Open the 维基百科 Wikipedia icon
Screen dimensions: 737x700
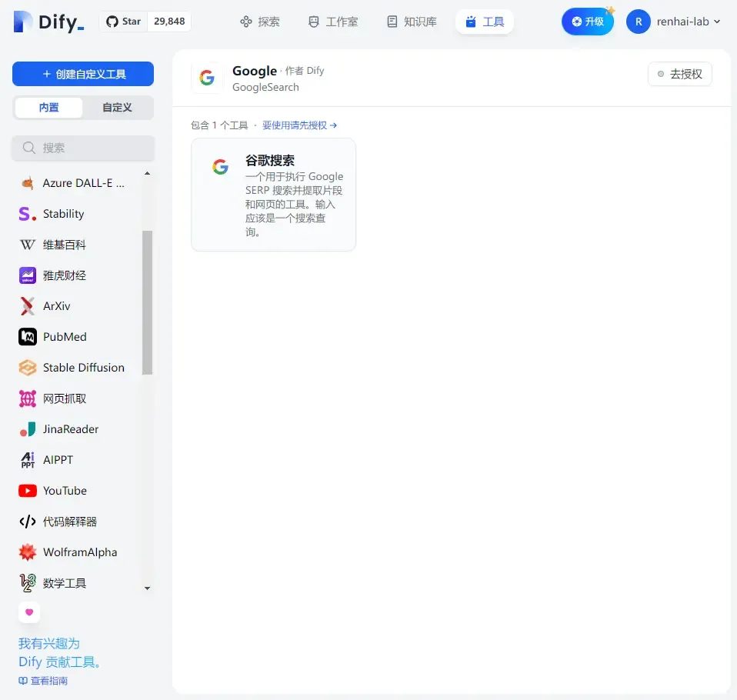click(x=28, y=245)
